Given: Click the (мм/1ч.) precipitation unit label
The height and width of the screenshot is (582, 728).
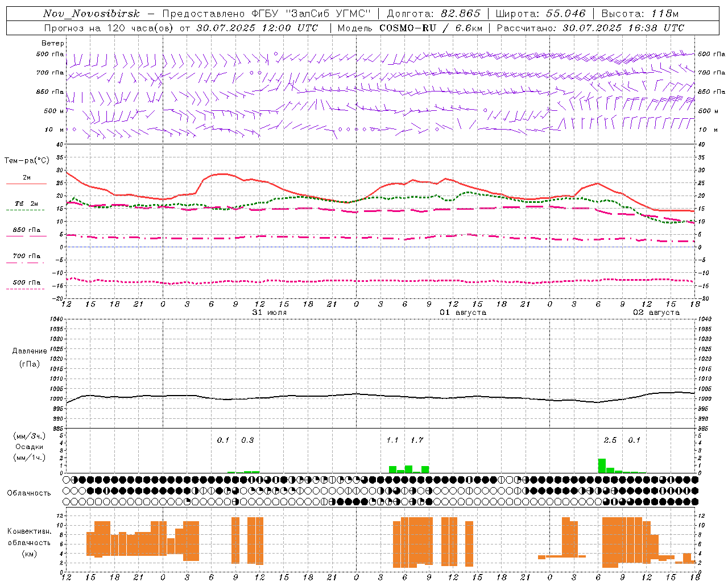Looking at the screenshot, I should pyautogui.click(x=30, y=458).
